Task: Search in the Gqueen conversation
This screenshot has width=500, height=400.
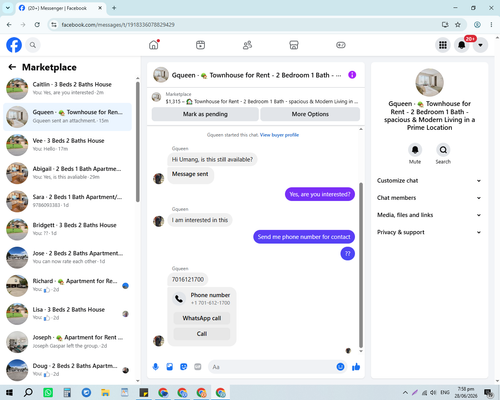Action: [443, 150]
